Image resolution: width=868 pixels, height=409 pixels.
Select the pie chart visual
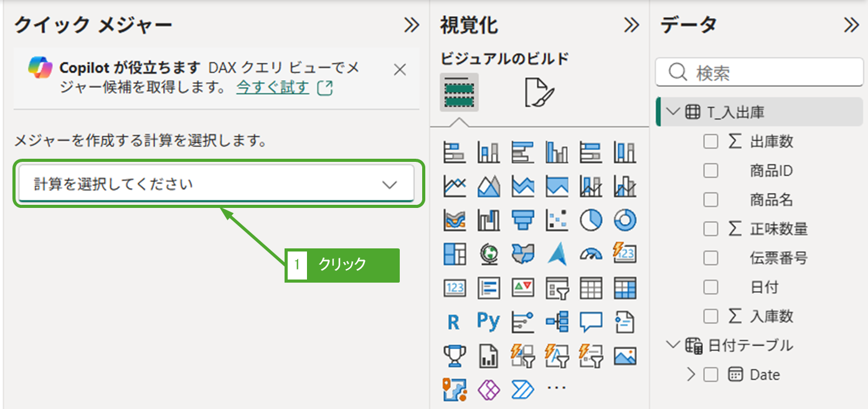(590, 219)
